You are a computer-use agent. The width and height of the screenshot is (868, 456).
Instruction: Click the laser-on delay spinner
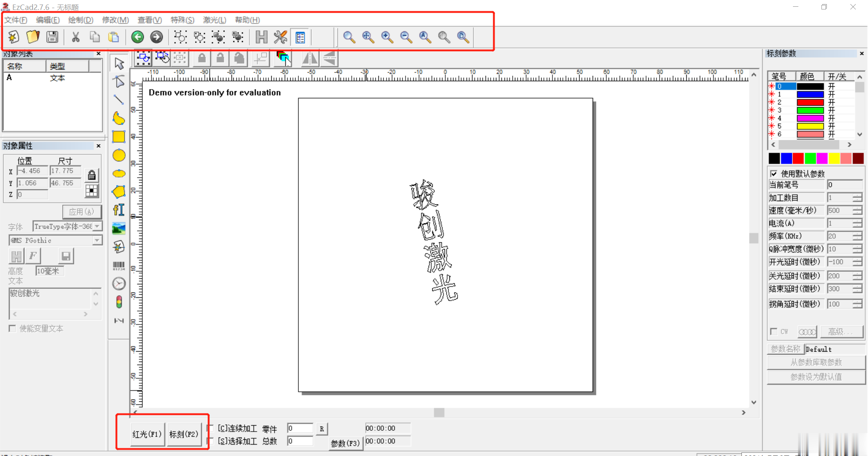(857, 262)
